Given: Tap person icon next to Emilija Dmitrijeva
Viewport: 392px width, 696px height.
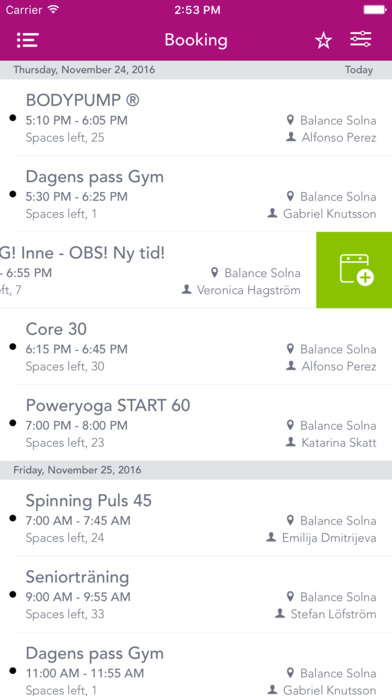Looking at the screenshot, I should (x=271, y=538).
